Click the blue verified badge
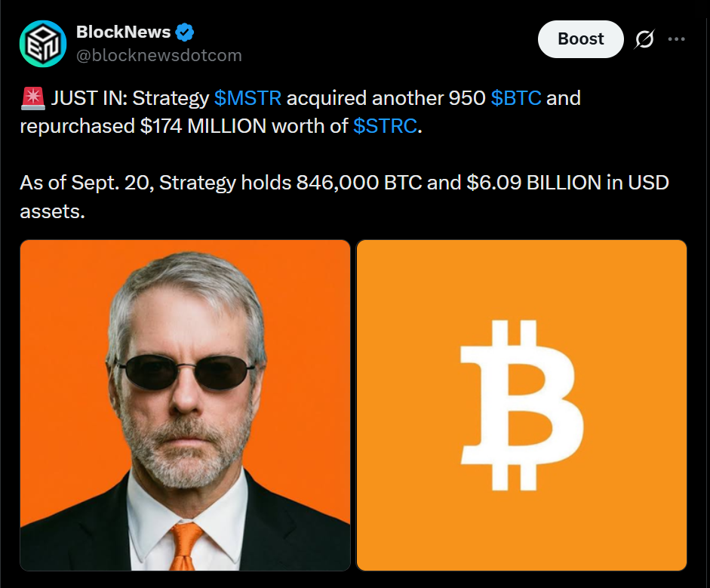Viewport: 710px width, 588px height. (x=184, y=32)
